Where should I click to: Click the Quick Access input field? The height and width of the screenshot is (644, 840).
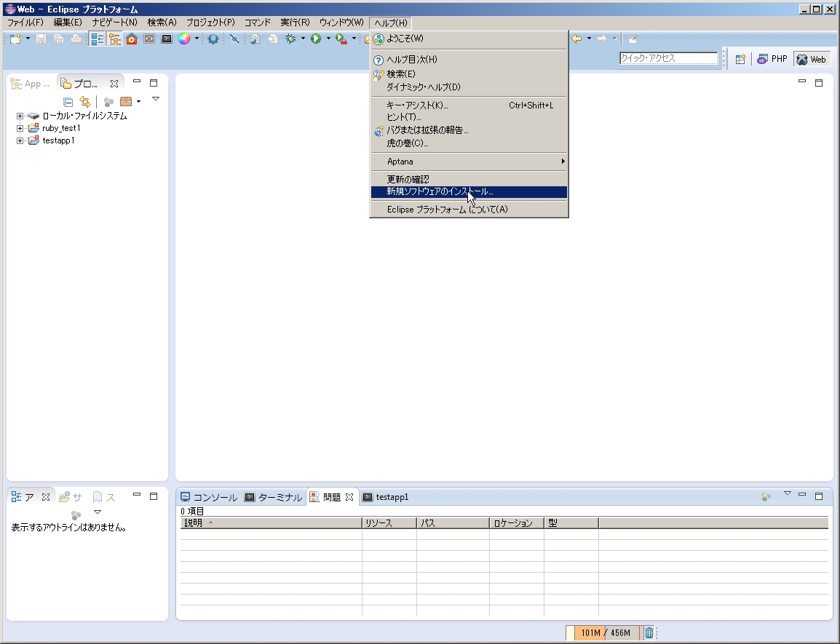tap(668, 58)
